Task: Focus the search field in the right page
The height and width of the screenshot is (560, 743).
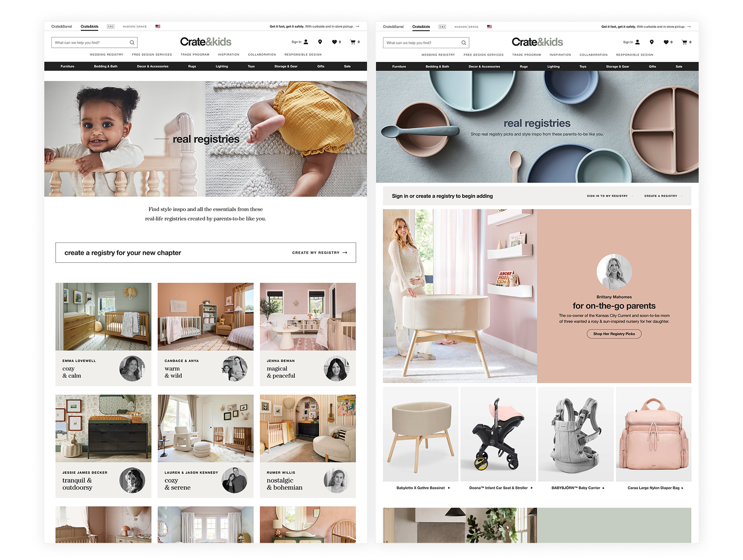Action: [x=426, y=43]
